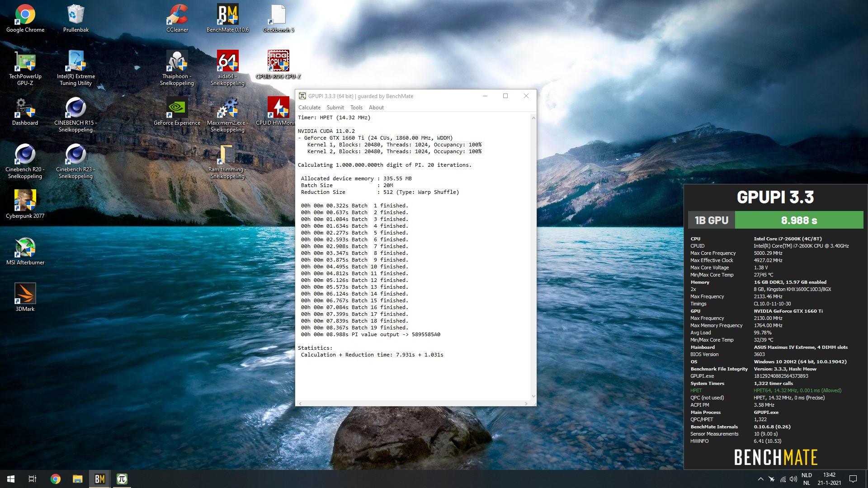The image size is (868, 488).
Task: Open the Action Center notifications
Action: [853, 479]
